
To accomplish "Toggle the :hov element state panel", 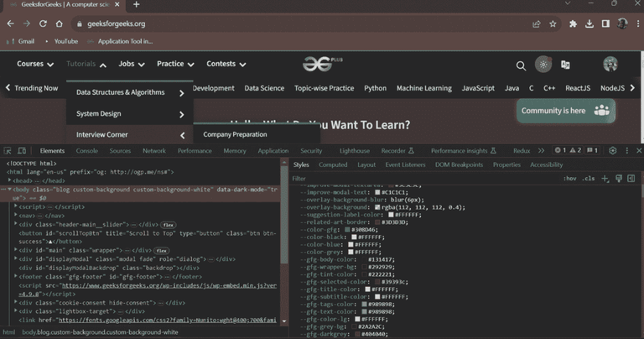I will tap(569, 179).
